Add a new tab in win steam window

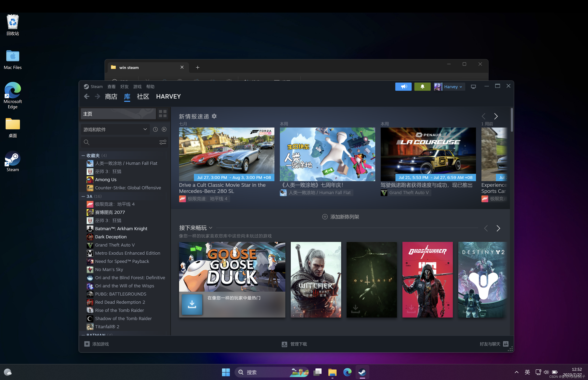pyautogui.click(x=197, y=67)
